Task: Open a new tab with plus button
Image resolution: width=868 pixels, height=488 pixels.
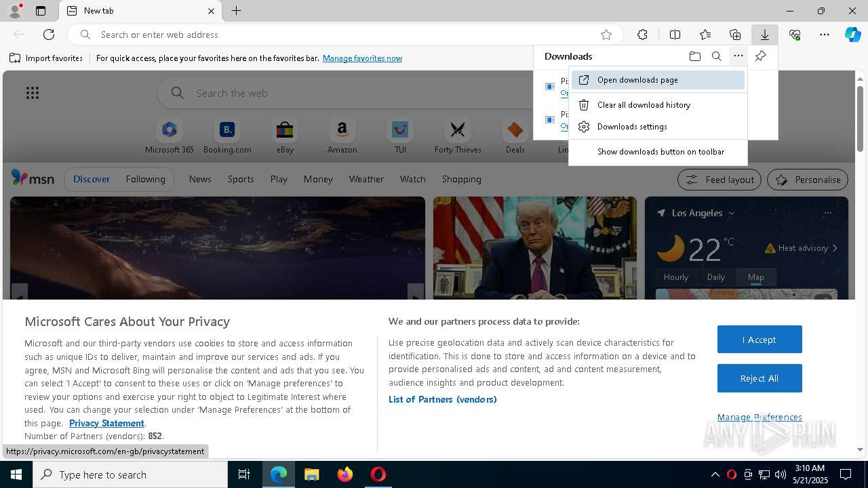Action: coord(236,11)
